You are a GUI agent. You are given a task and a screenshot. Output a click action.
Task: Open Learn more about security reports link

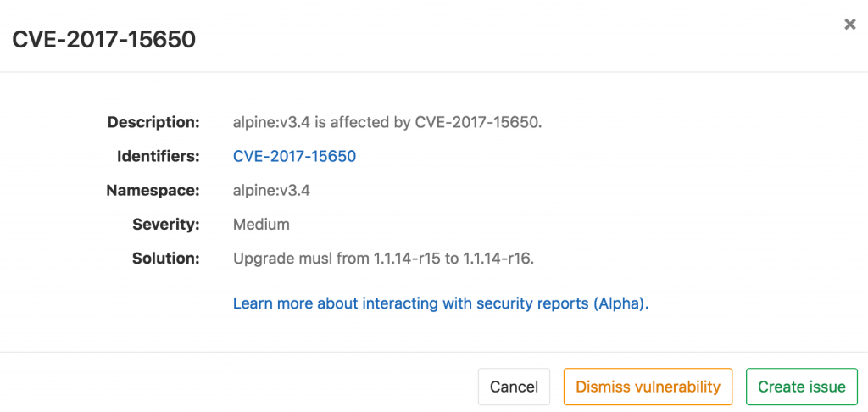coord(441,303)
